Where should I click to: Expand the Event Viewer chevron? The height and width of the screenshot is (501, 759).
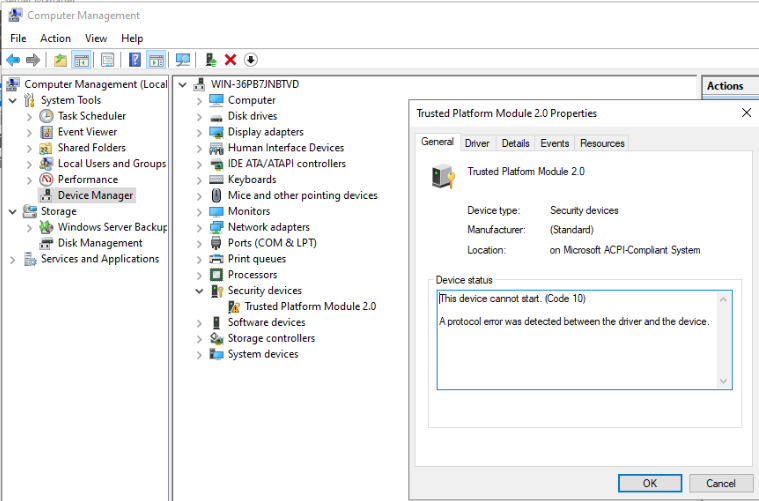29,133
